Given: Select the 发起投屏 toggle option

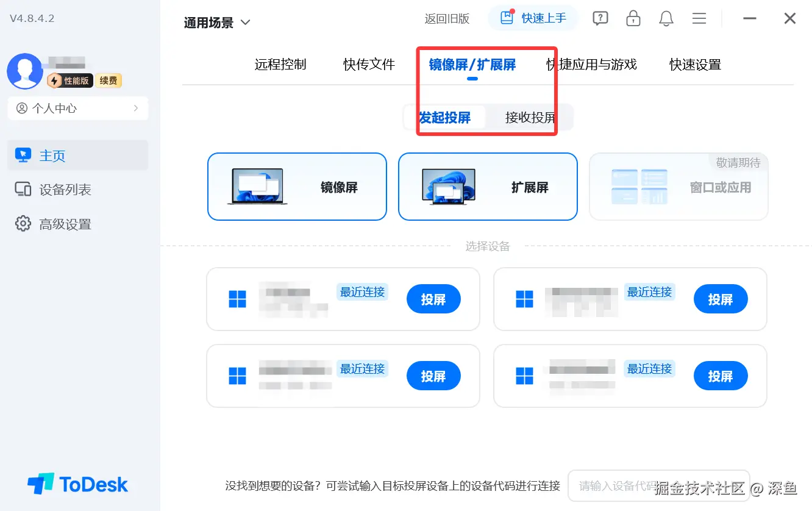Looking at the screenshot, I should (445, 118).
